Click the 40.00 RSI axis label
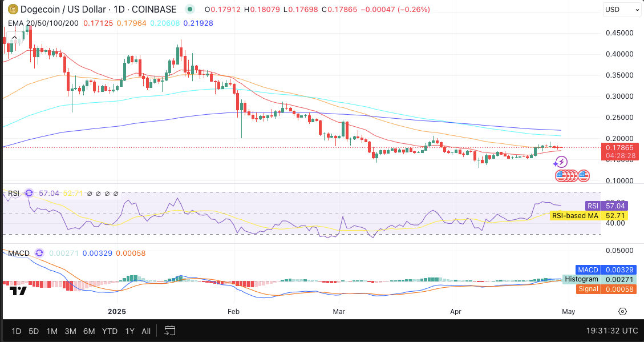 click(x=615, y=223)
